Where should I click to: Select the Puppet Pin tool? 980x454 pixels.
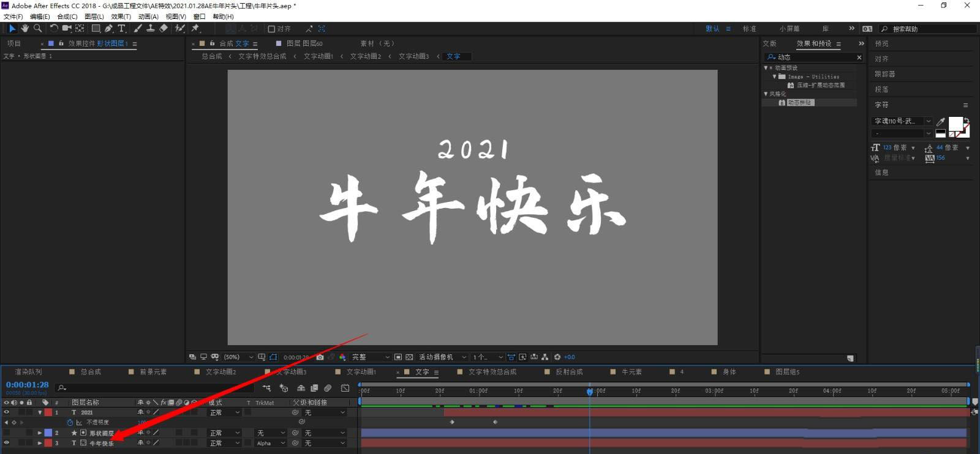click(x=195, y=28)
